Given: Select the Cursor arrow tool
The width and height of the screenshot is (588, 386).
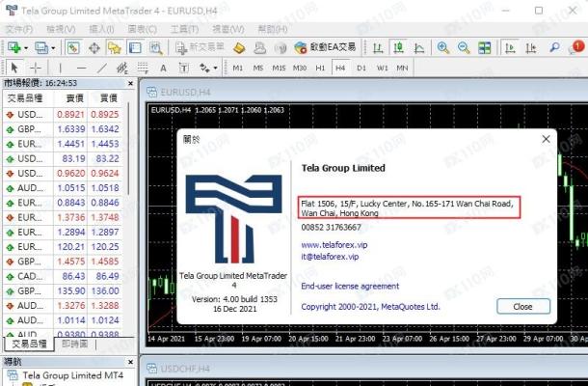Looking at the screenshot, I should (x=14, y=68).
